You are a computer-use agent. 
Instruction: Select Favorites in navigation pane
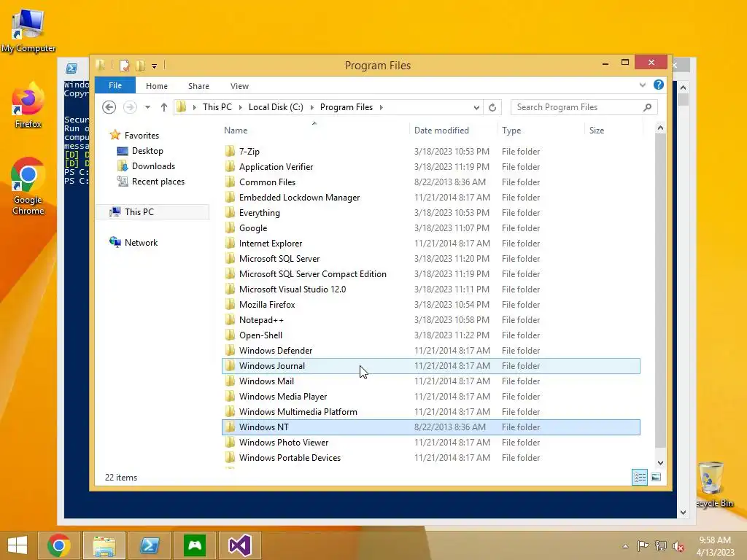coord(142,135)
